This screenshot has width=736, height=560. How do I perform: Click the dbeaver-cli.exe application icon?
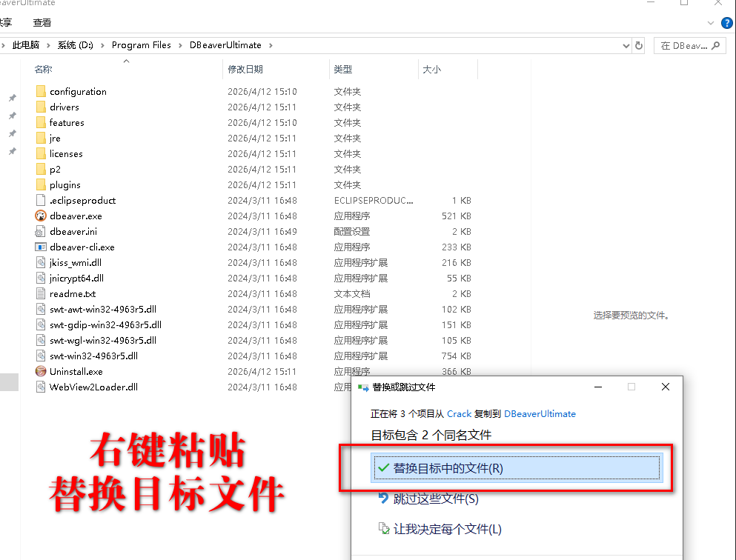(x=41, y=247)
